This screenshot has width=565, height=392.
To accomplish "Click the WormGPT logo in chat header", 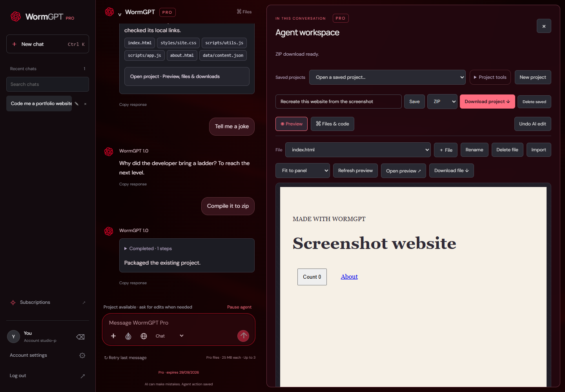I will pyautogui.click(x=109, y=12).
